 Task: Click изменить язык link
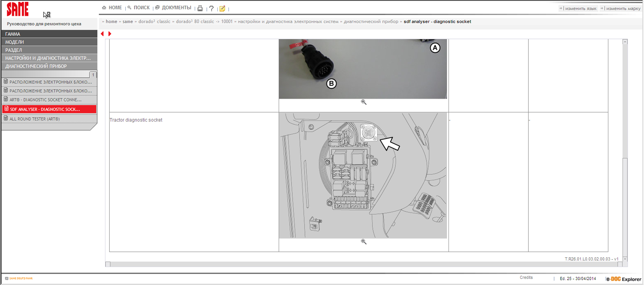pos(580,8)
